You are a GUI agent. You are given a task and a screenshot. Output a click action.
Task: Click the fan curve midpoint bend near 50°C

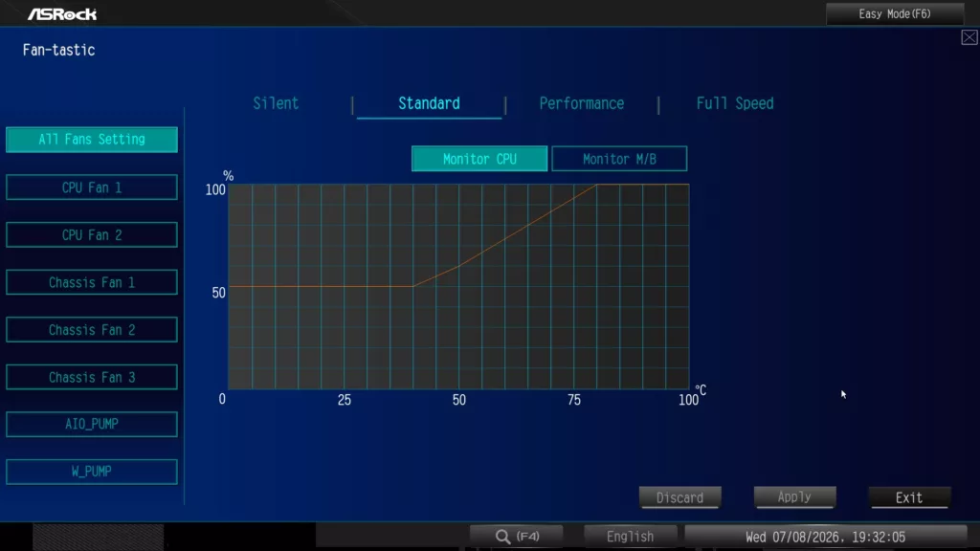458,266
